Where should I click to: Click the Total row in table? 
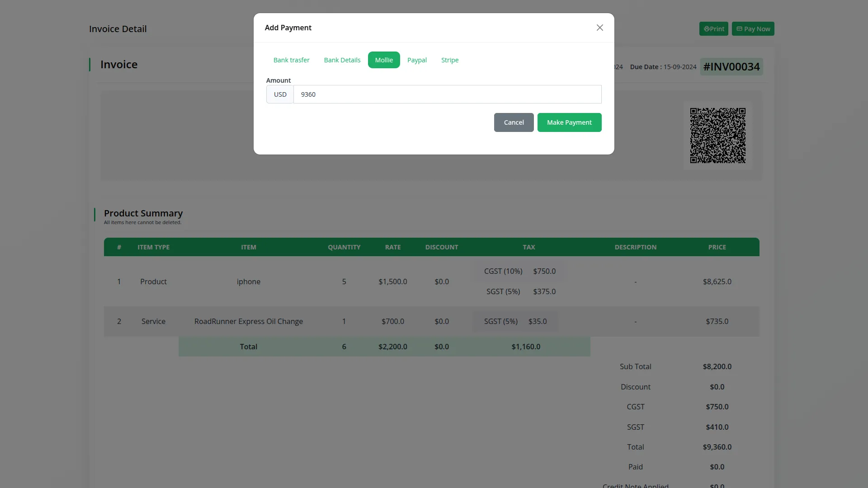tap(248, 347)
